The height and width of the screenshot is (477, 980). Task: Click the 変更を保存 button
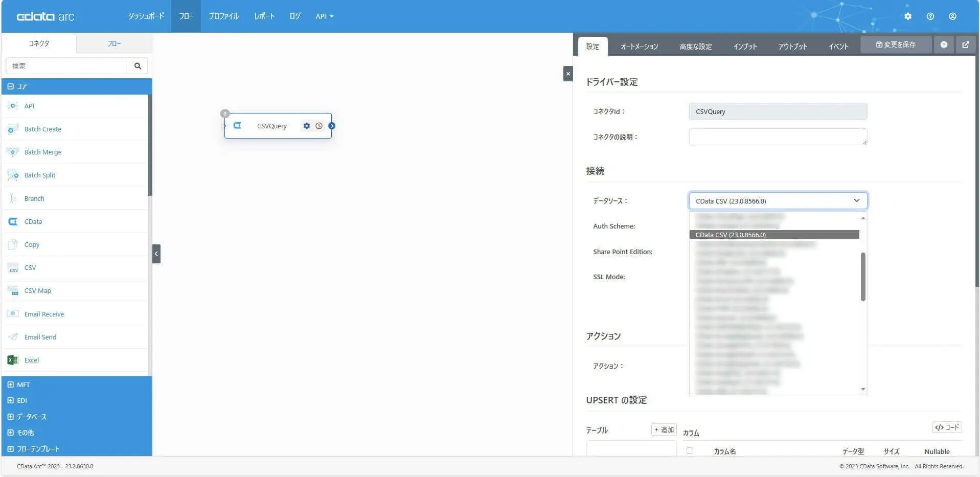coord(896,45)
